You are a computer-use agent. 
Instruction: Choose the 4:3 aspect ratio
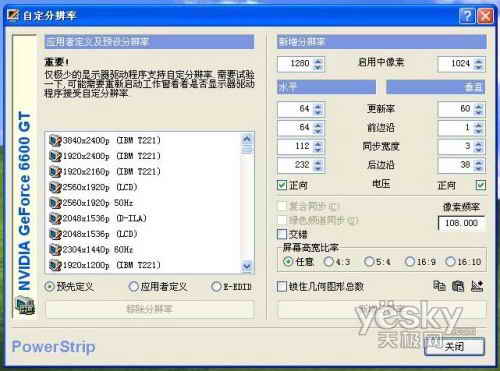[x=329, y=262]
